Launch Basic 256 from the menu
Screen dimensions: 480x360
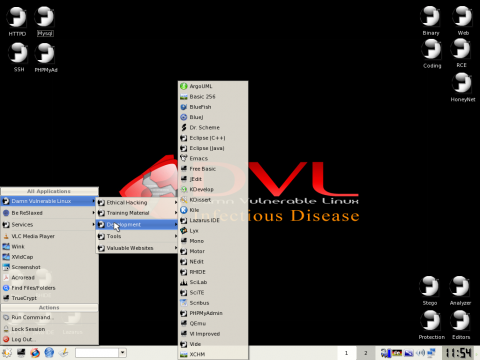point(213,97)
